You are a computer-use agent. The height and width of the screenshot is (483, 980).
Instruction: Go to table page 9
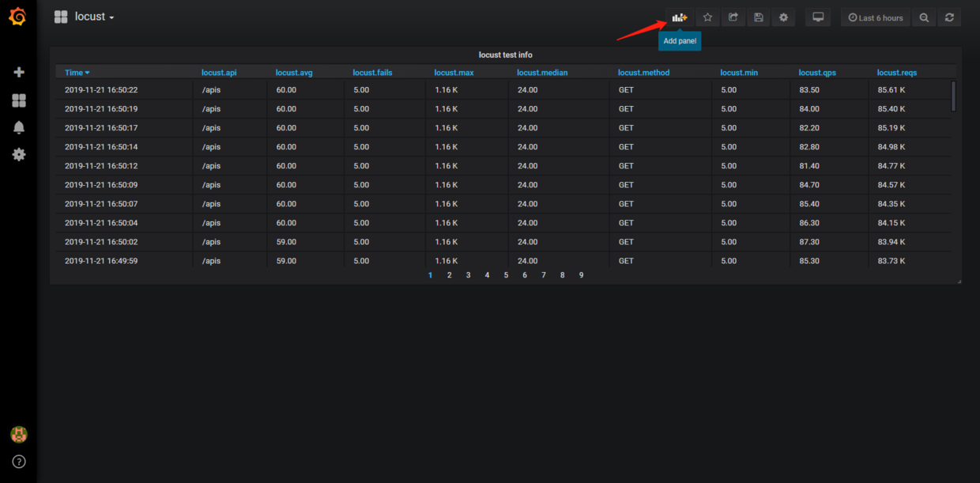pos(582,275)
